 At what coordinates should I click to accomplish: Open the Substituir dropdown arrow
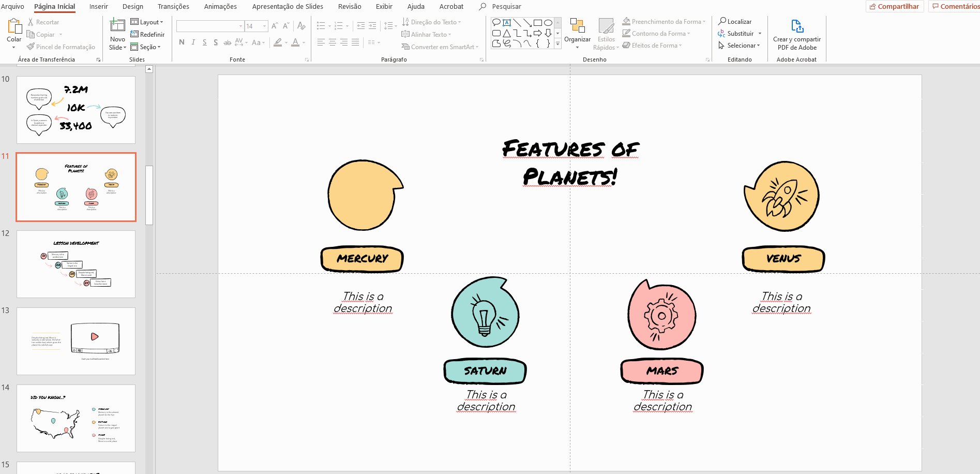[760, 34]
